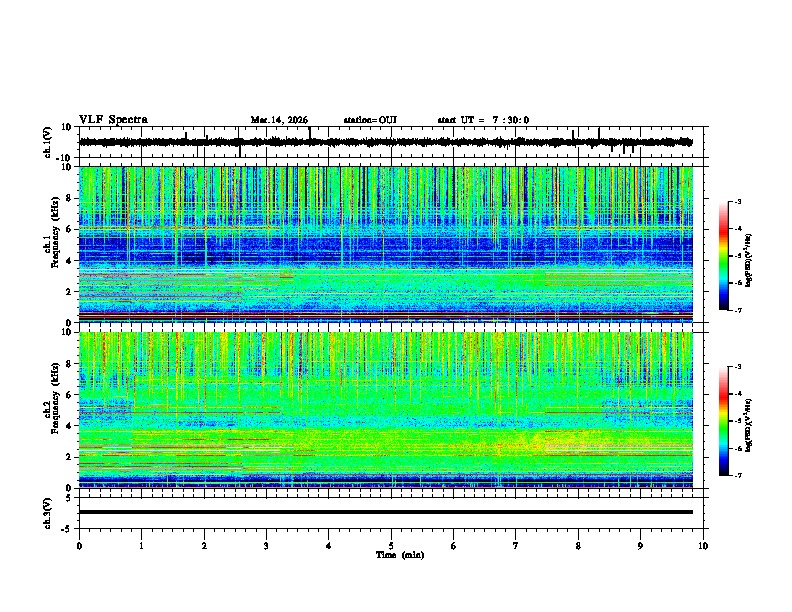Click the ch.2 spectrogram "6" kHz tick label

click(x=70, y=395)
